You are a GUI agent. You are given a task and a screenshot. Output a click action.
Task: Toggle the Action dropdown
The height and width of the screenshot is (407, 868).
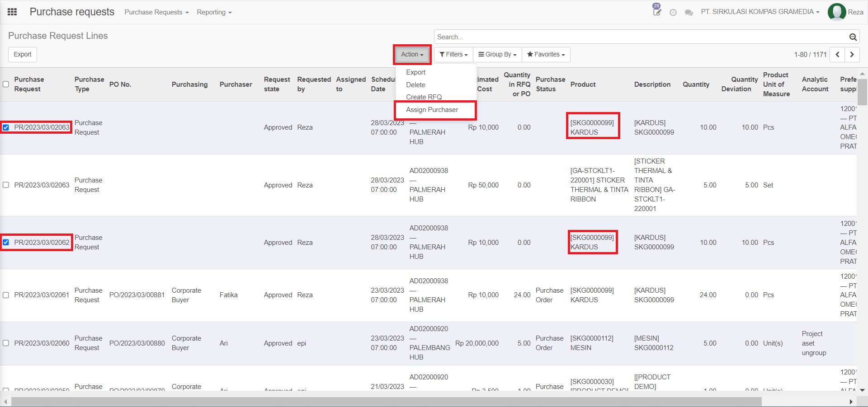tap(412, 55)
